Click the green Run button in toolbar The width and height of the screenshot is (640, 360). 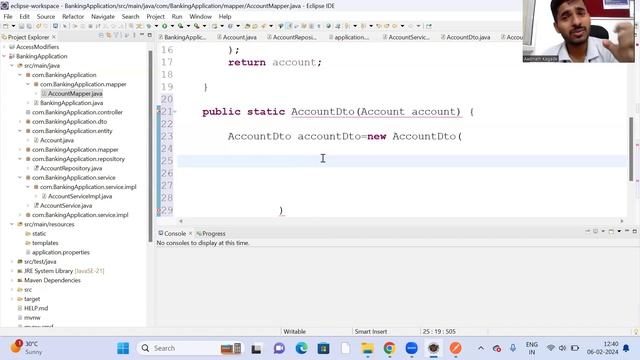164,26
